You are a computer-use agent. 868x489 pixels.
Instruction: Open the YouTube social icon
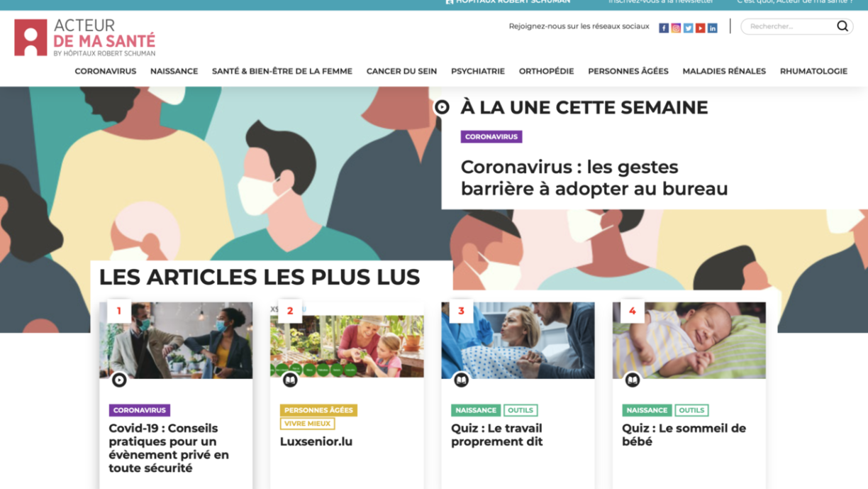point(700,28)
